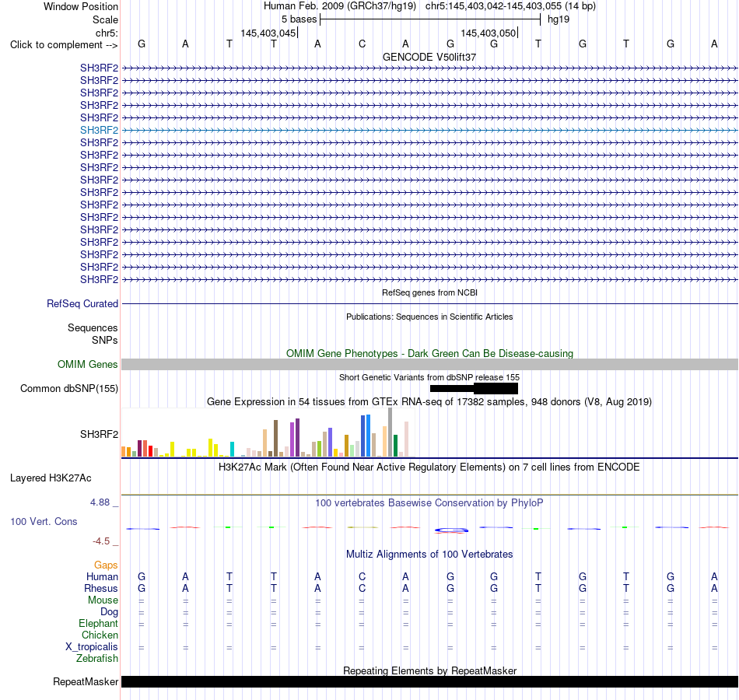Click the hg19 label next to scale bar
Image resolution: width=739 pixels, height=700 pixels.
coord(559,19)
